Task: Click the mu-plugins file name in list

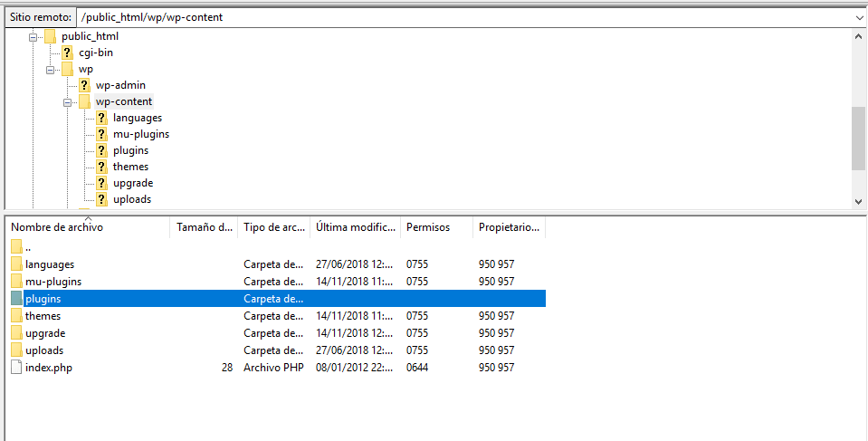Action: click(x=53, y=282)
